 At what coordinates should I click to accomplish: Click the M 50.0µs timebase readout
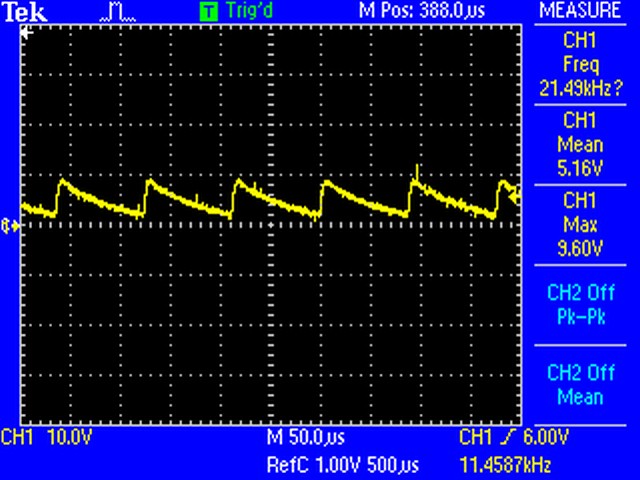(x=305, y=438)
